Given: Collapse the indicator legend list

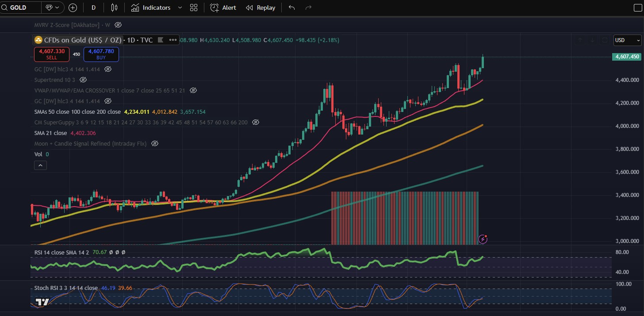Looking at the screenshot, I should tap(40, 165).
